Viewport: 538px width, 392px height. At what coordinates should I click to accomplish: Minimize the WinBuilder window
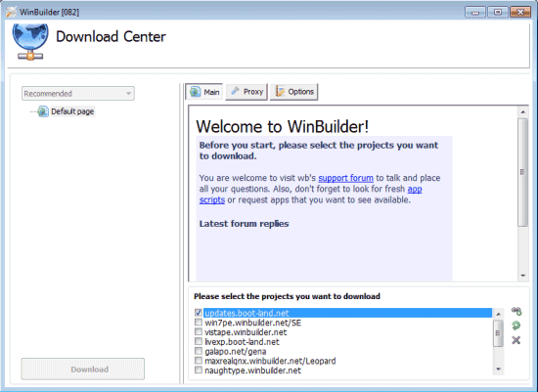(x=475, y=12)
